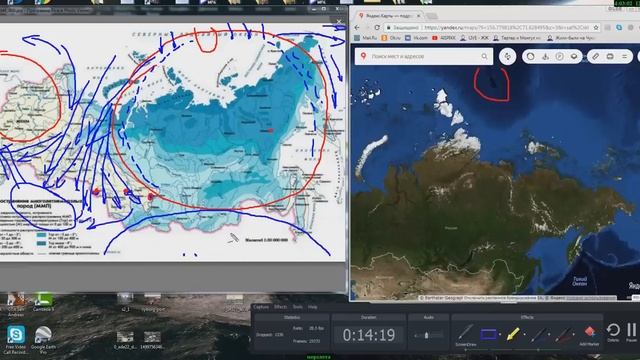The image size is (640, 360).
Task: Select the ScreenDraw pen tool in recorder
Action: click(465, 333)
